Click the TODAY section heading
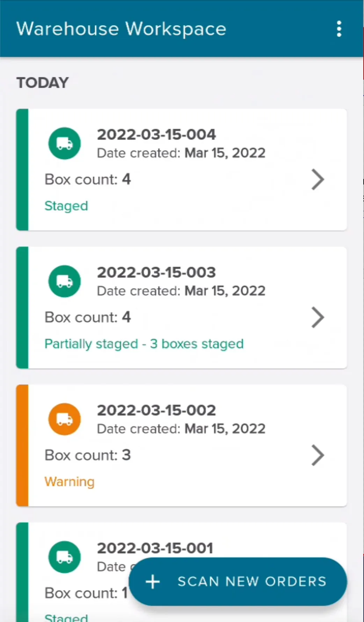The width and height of the screenshot is (364, 622). click(43, 83)
